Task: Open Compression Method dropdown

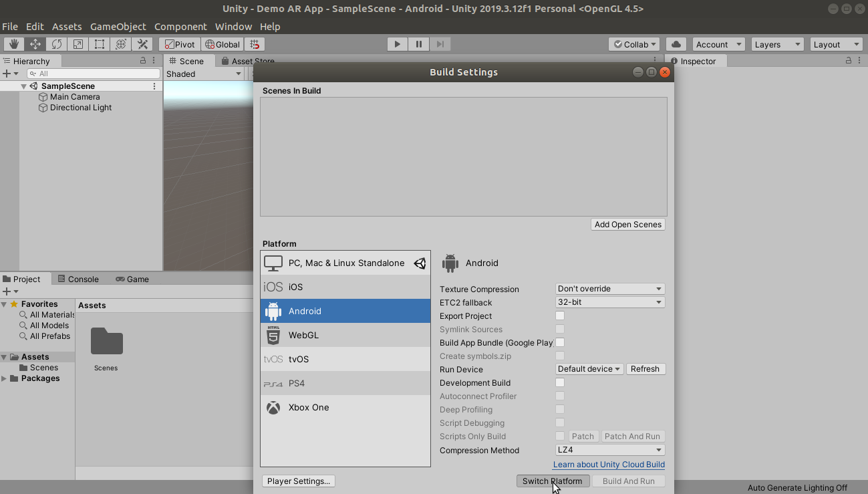Action: (x=610, y=450)
